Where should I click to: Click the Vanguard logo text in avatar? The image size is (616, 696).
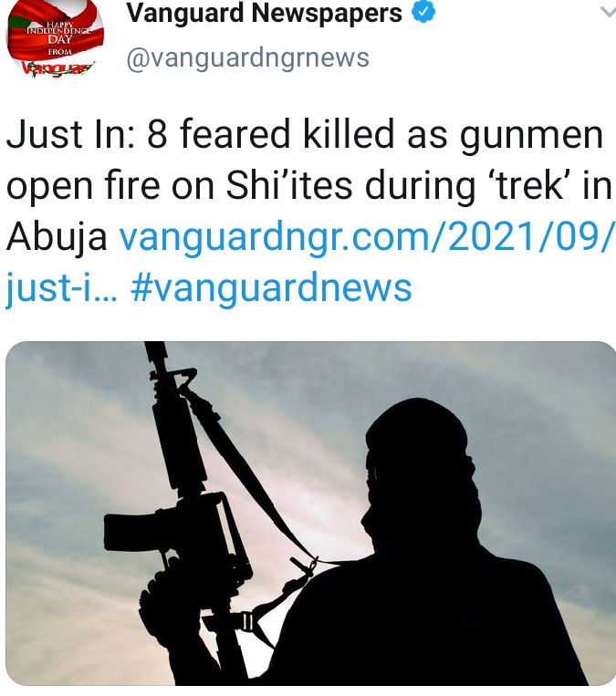(x=57, y=68)
